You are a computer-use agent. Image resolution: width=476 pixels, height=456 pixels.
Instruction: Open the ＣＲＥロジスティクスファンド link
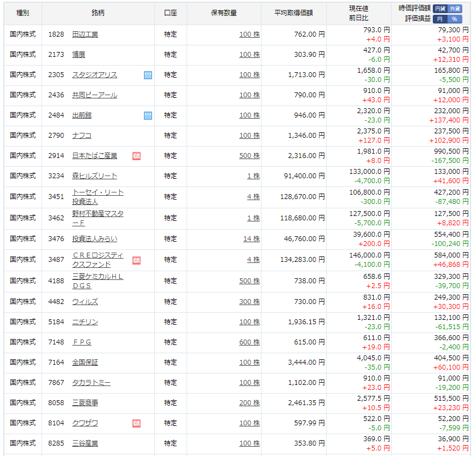pos(98,260)
